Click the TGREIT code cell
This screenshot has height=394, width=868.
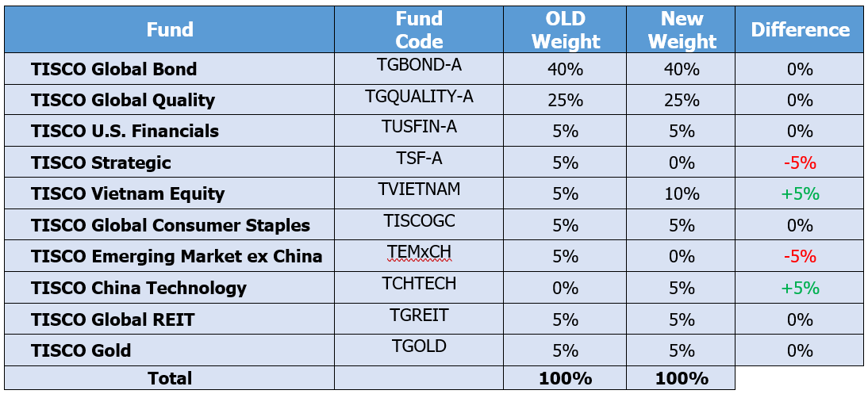click(419, 319)
